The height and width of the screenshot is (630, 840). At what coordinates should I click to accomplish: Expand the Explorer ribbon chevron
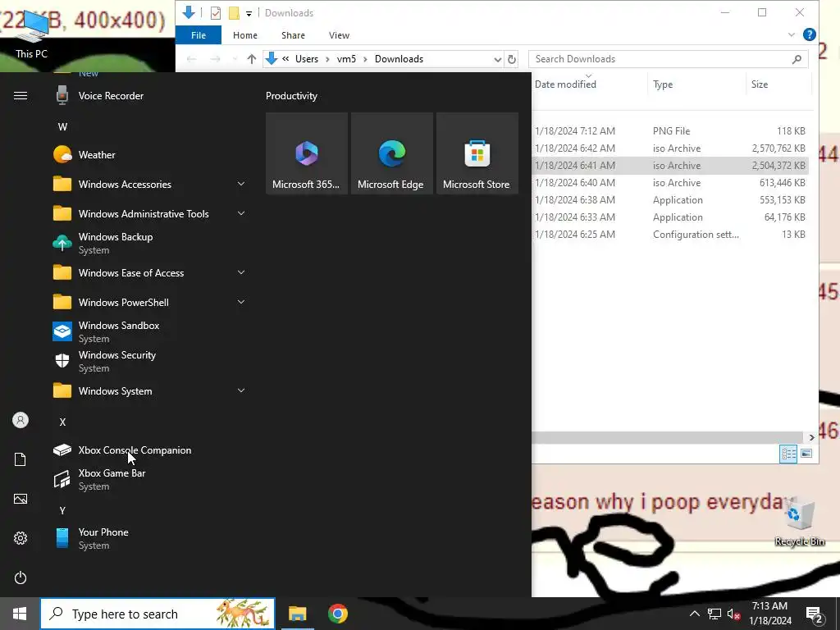[x=792, y=34]
